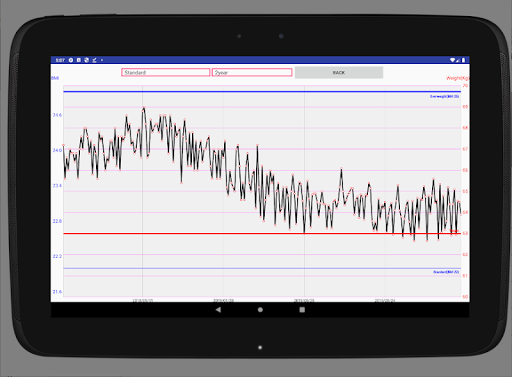
Task: Click the BMI axis label
Action: (x=55, y=78)
